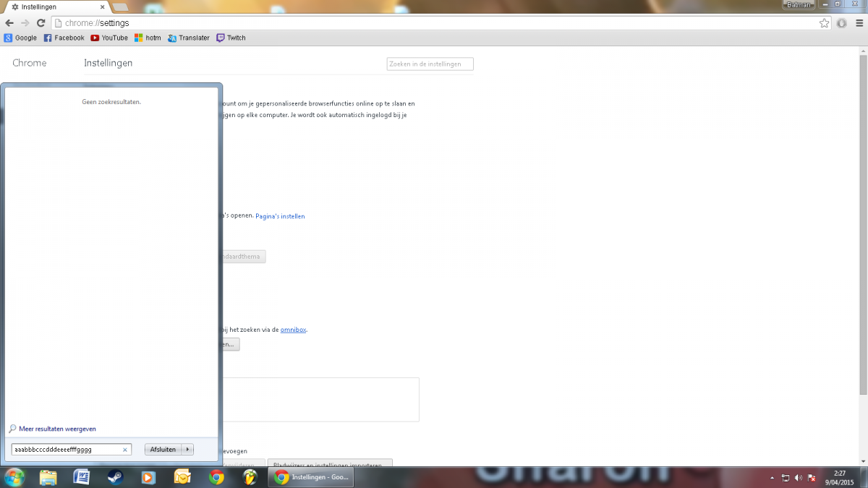The image size is (868, 488).
Task: Open the Chrome hamburger menu
Action: (858, 23)
